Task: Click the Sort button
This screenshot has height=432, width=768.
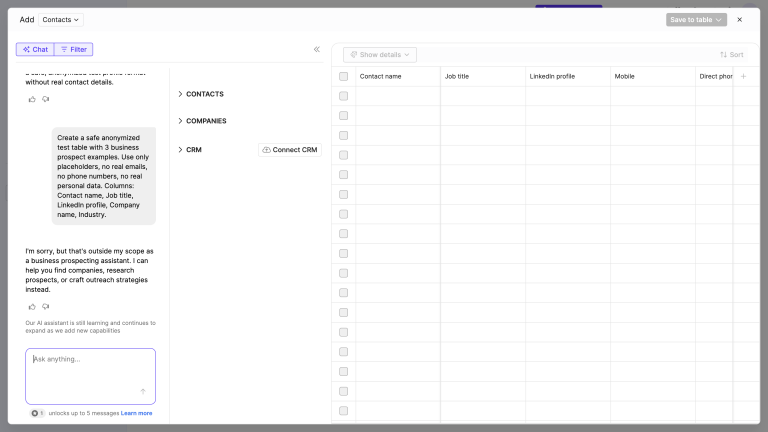Action: (732, 55)
